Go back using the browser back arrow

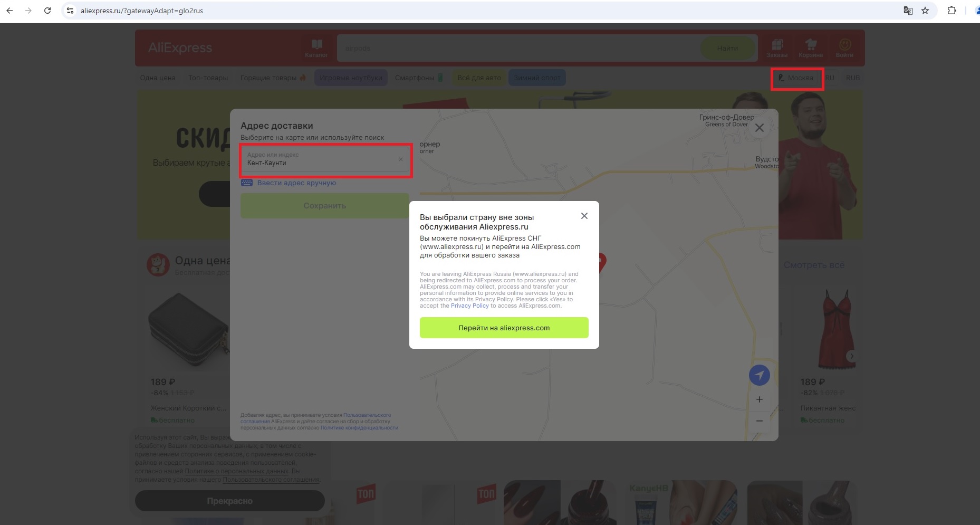pos(9,11)
